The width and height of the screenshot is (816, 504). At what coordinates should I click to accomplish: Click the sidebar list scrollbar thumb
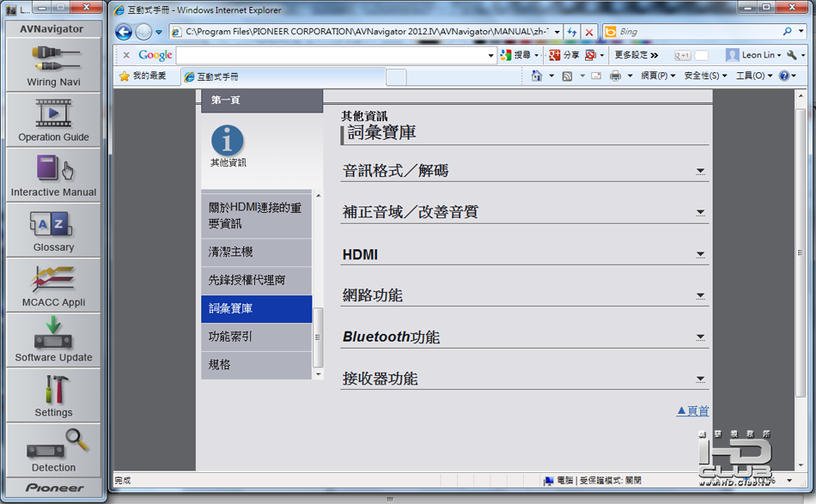point(318,337)
